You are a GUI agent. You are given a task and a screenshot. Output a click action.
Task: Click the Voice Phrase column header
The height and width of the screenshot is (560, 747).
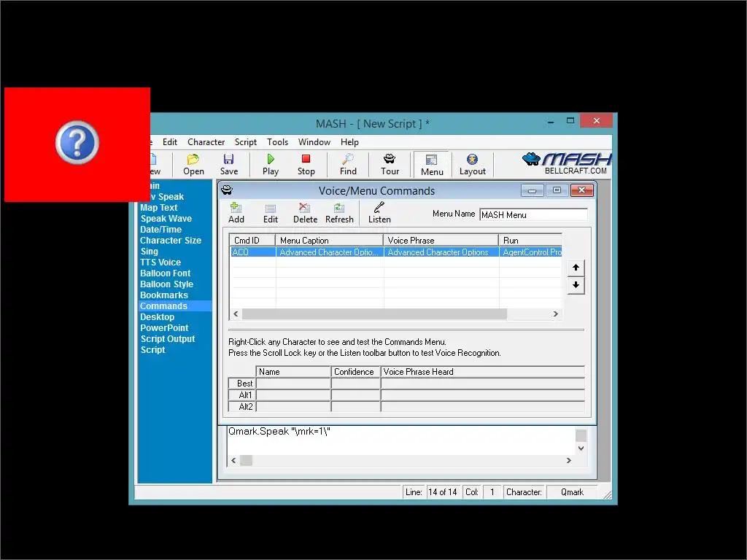[x=441, y=241]
